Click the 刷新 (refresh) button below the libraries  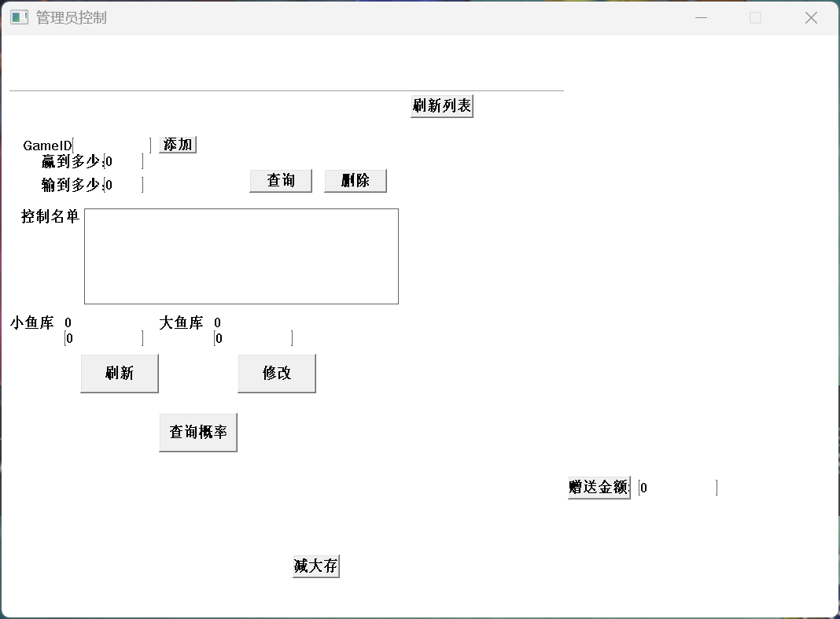tap(119, 372)
